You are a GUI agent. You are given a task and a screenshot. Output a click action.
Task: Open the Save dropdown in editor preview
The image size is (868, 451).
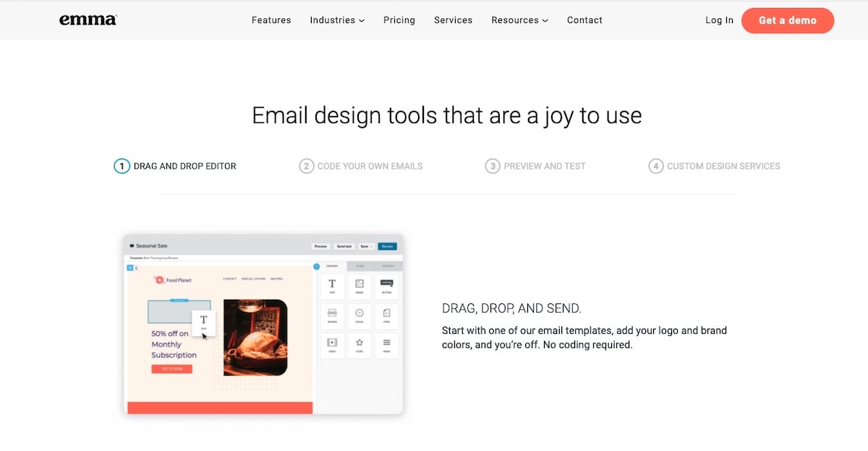click(x=366, y=246)
